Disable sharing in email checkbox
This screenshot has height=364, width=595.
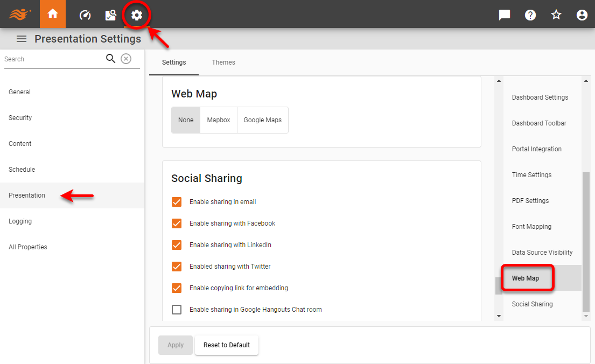177,202
